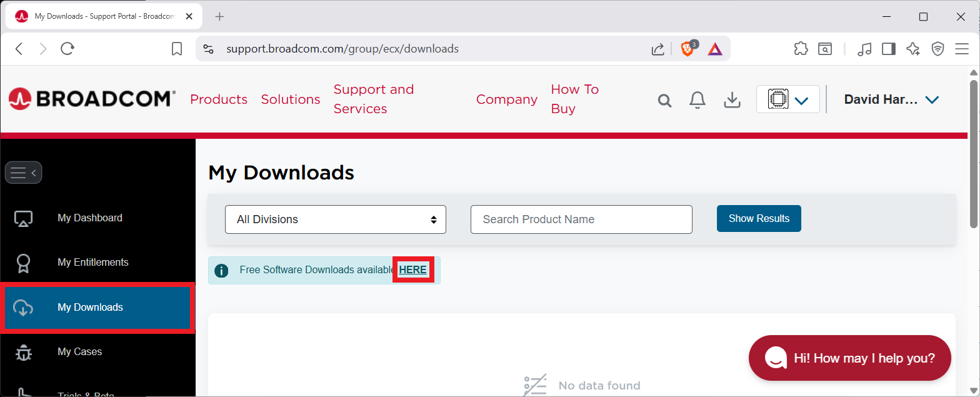This screenshot has height=397, width=980.
Task: Click the Search Product Name field
Action: tap(581, 219)
